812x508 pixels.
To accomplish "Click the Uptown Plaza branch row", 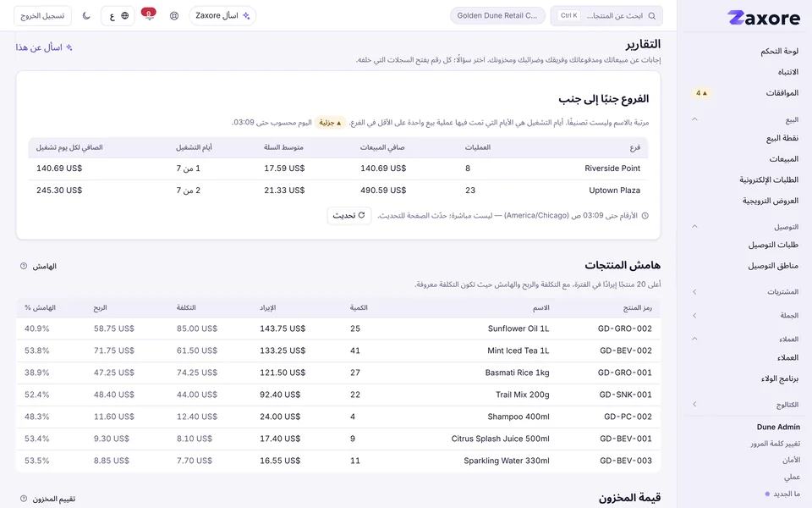I will [338, 190].
